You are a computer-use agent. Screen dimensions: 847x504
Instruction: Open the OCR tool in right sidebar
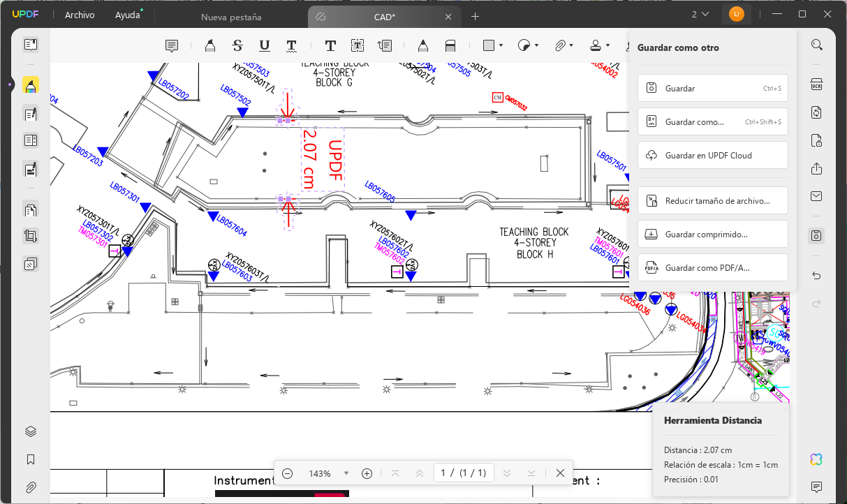tap(816, 84)
